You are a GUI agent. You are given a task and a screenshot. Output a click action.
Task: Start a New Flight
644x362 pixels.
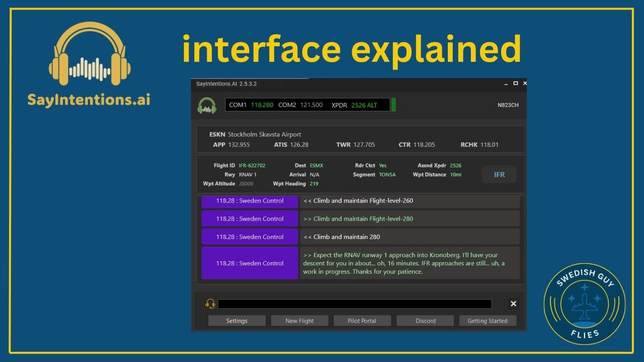(300, 321)
